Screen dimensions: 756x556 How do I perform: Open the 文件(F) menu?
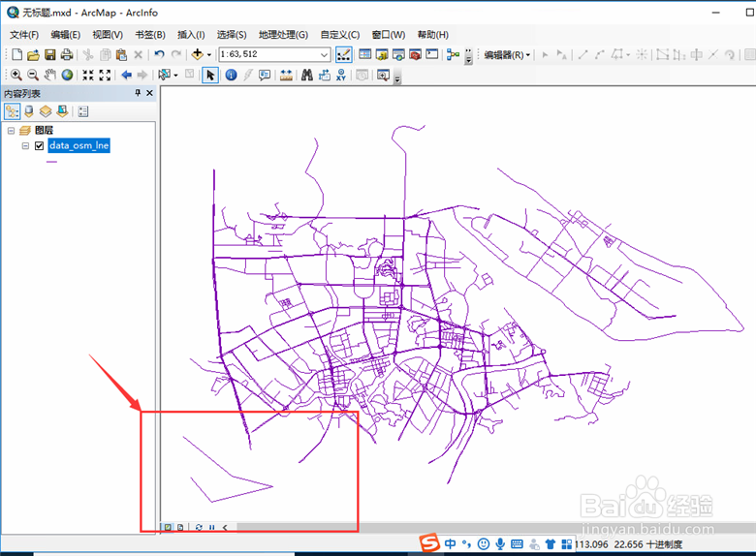coord(23,35)
